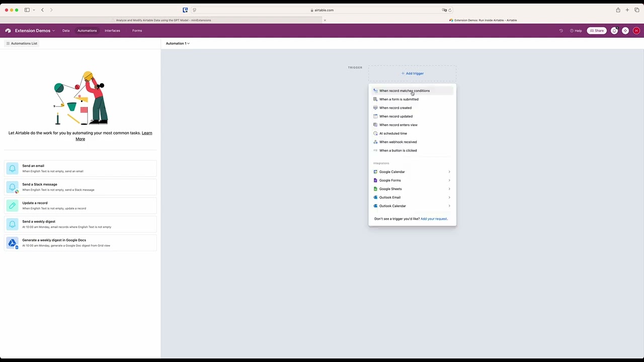The image size is (644, 362).
Task: Expand Outlook Calendar submenu arrow
Action: click(449, 206)
